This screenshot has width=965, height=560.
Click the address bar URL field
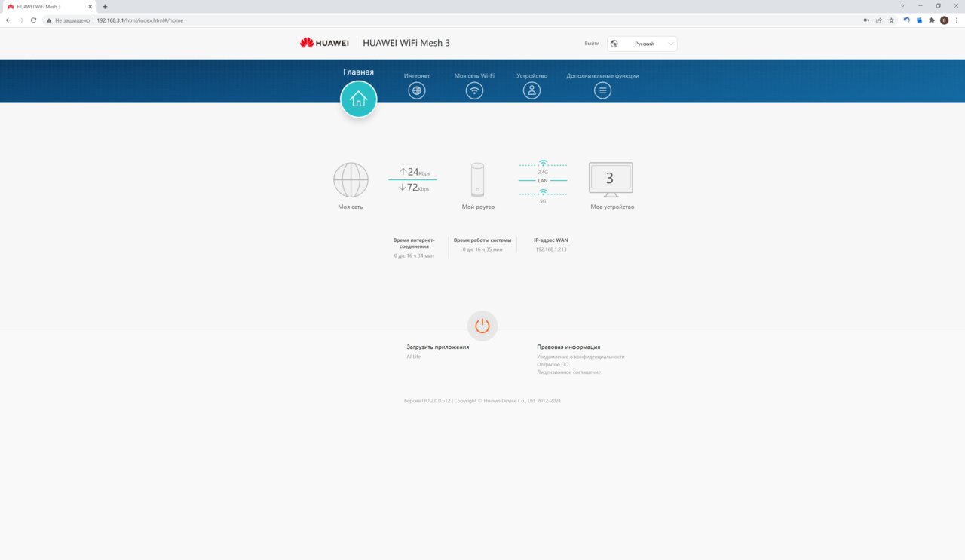[452, 20]
